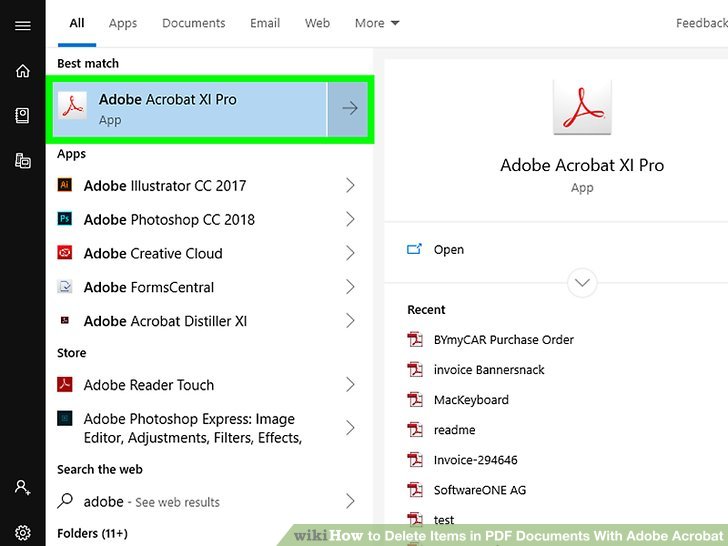Click the Adobe Photoshop Express icon

65,418
